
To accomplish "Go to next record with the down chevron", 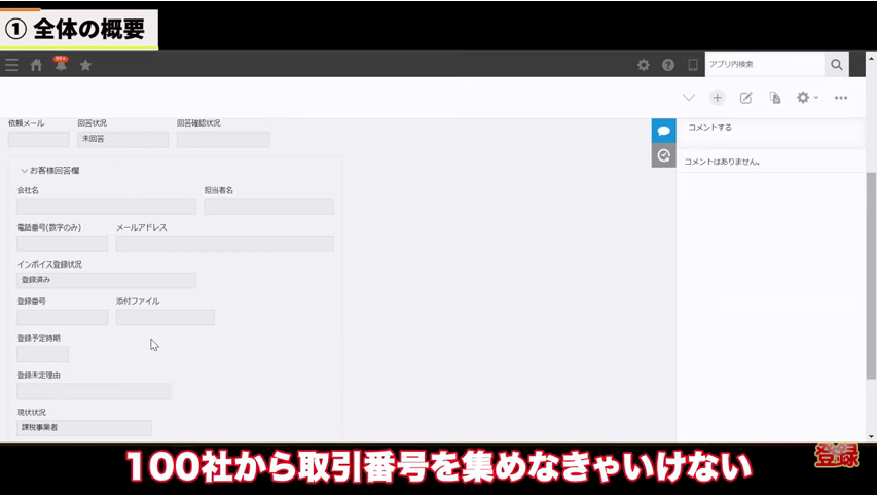I will pos(688,98).
